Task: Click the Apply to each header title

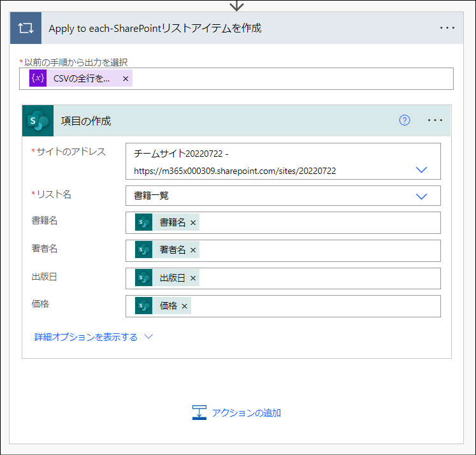Action: (x=155, y=28)
